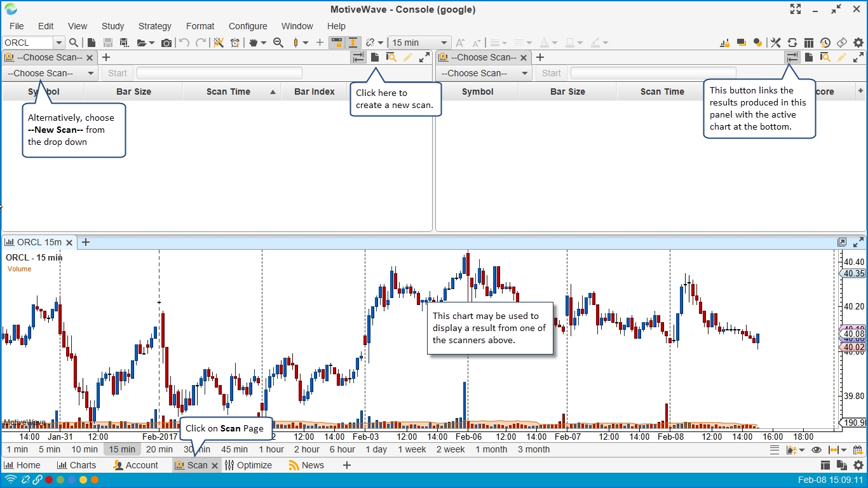Open the folder icon in toolbar

click(x=142, y=43)
